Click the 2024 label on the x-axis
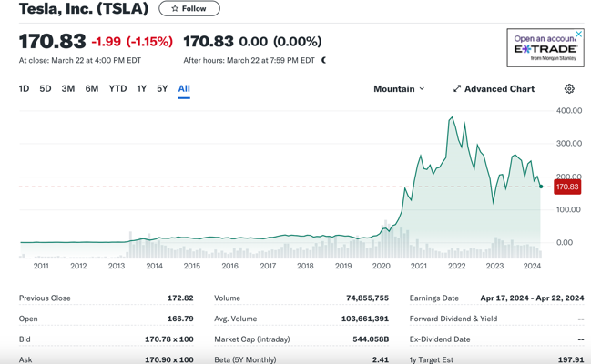Viewport: 591px width, 364px height. (532, 266)
